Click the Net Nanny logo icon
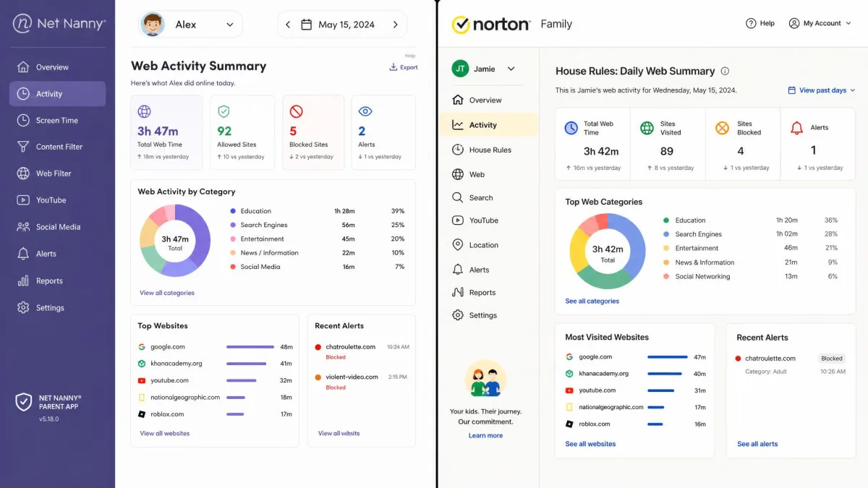Viewport: 868px width, 488px height. point(22,24)
